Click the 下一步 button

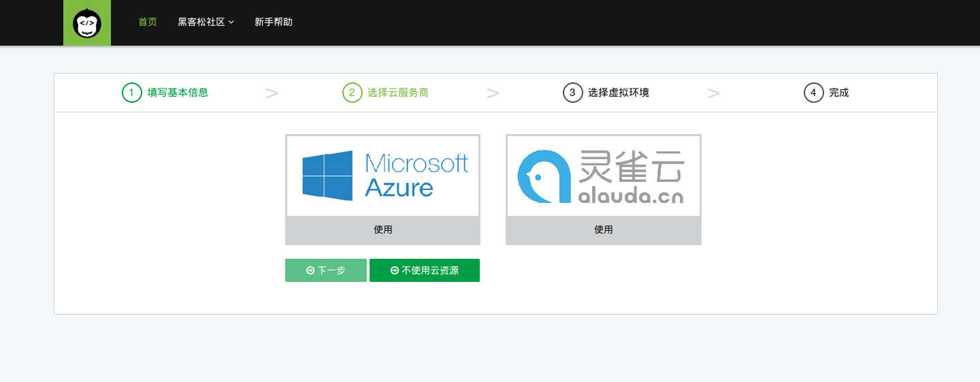326,270
